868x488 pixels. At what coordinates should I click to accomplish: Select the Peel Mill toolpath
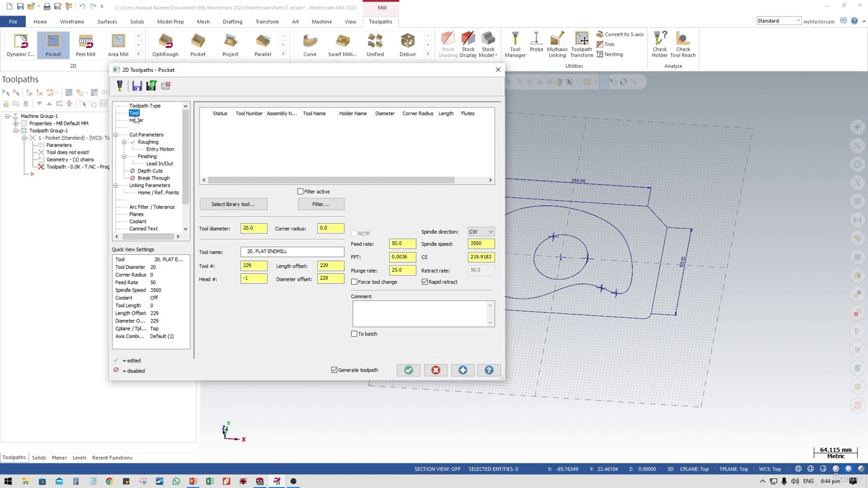(85, 45)
